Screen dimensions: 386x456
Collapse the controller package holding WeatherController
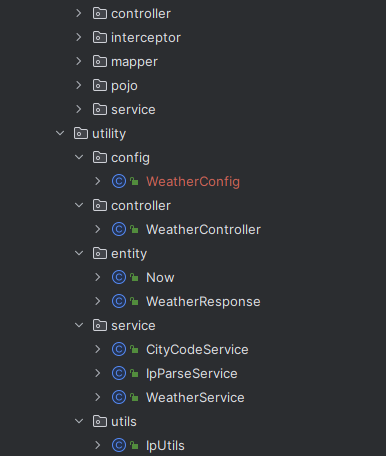pos(79,205)
